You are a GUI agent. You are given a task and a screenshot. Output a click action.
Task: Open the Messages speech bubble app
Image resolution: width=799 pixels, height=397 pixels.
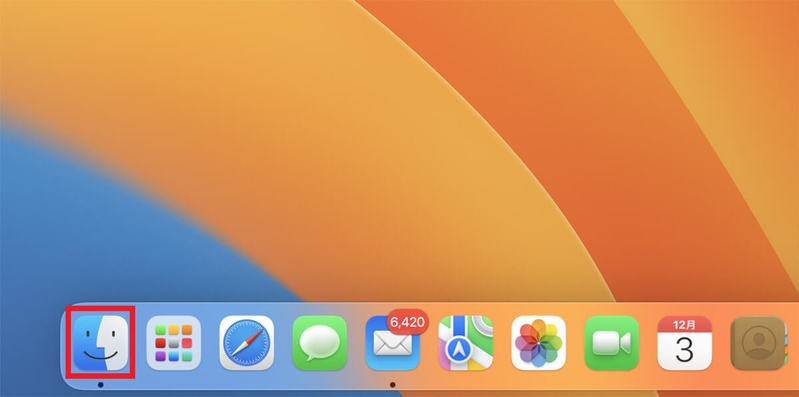319,342
